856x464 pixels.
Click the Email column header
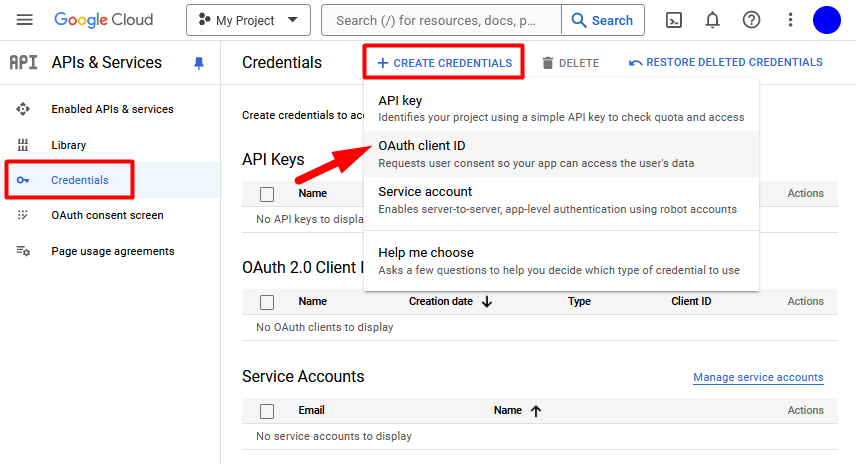pos(311,410)
